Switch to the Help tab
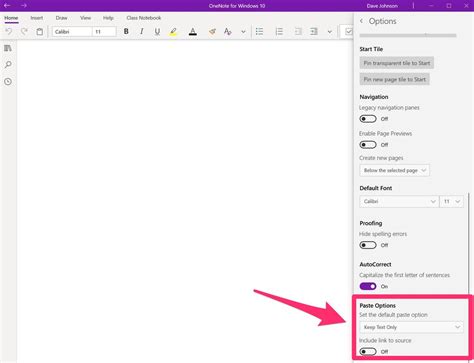Viewport: 474px width, 363px height. tap(108, 18)
